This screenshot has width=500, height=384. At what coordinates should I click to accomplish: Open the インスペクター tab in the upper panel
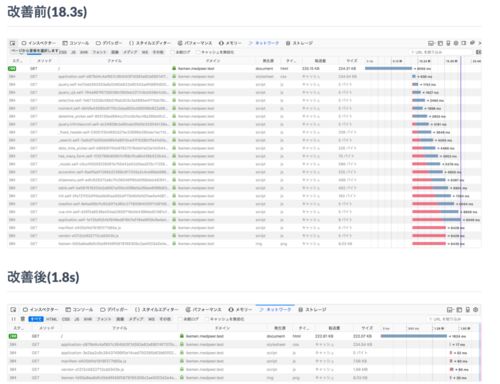point(39,43)
